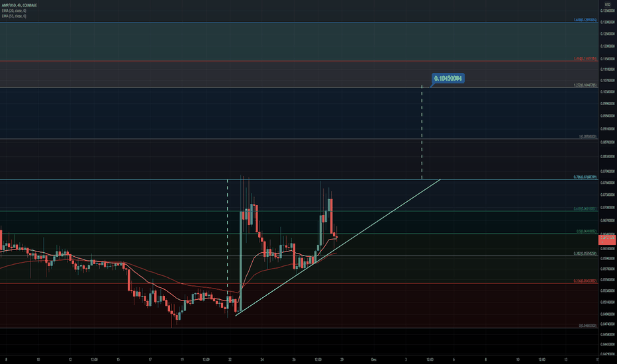Select the EMA (20, close, 0) indicator legend

(x=14, y=11)
